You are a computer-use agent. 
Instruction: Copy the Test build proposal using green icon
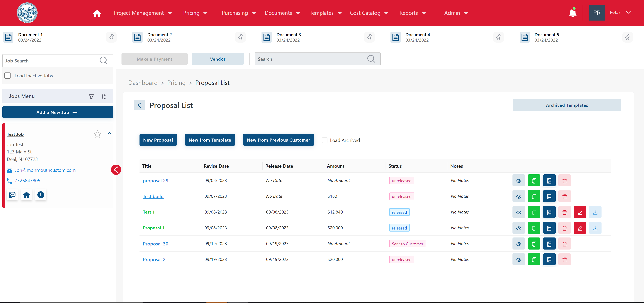(x=534, y=196)
